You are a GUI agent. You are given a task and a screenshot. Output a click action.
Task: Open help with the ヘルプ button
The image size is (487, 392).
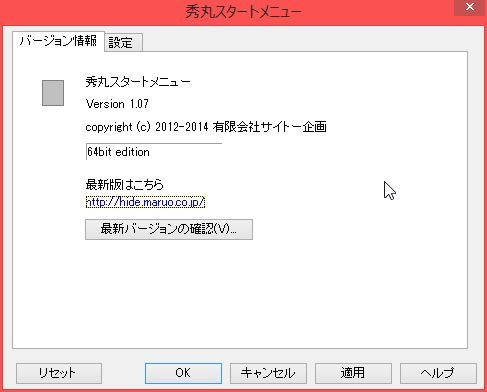[438, 373]
